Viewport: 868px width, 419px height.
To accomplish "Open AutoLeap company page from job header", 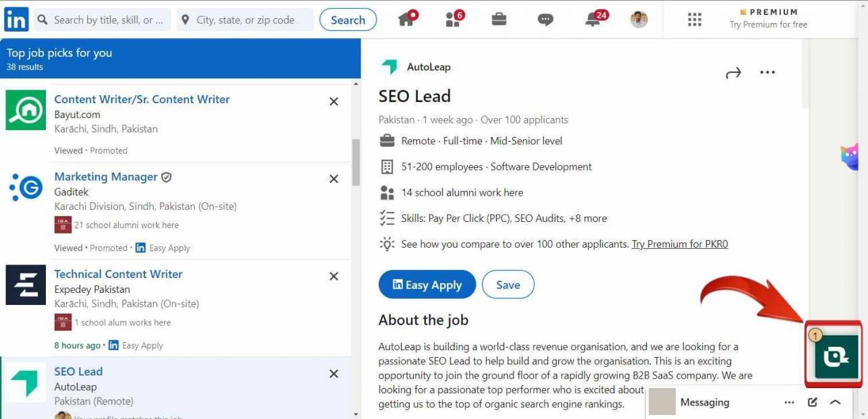I will (429, 67).
